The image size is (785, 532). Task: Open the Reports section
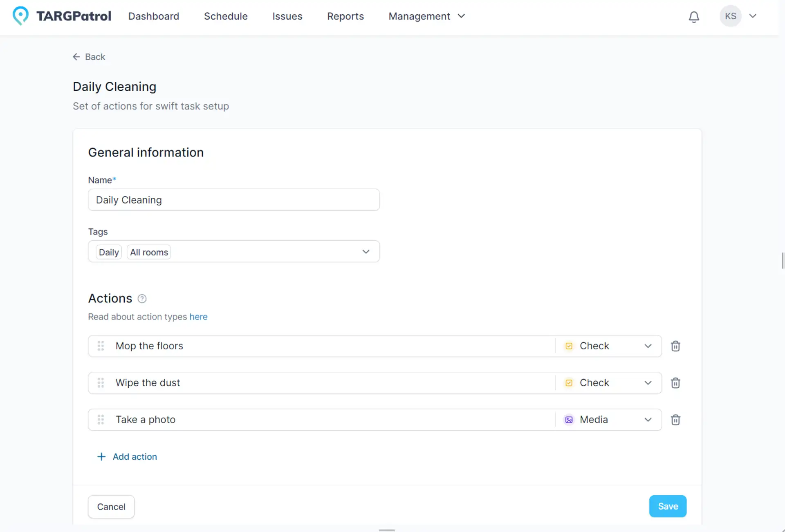click(345, 16)
